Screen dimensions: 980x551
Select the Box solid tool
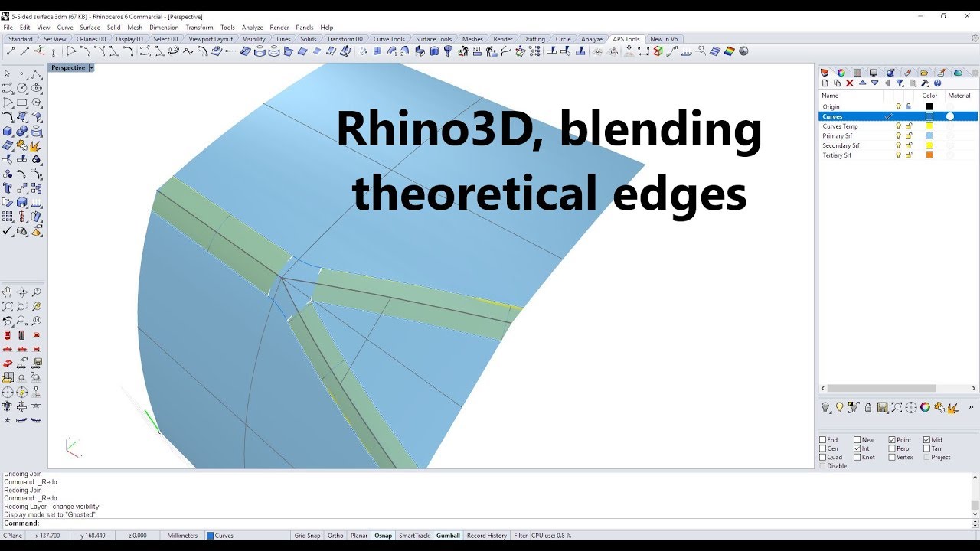click(x=7, y=131)
